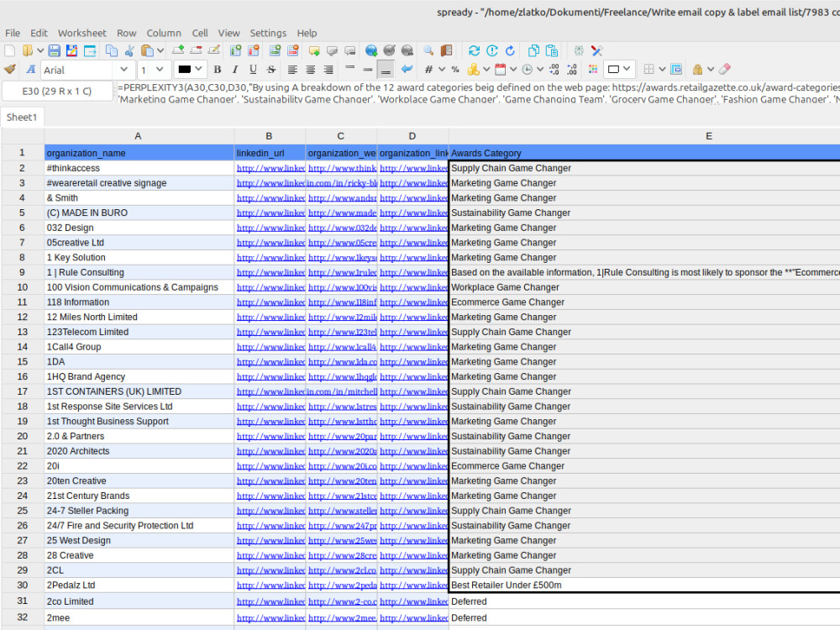Copy the selected cells

[x=111, y=50]
